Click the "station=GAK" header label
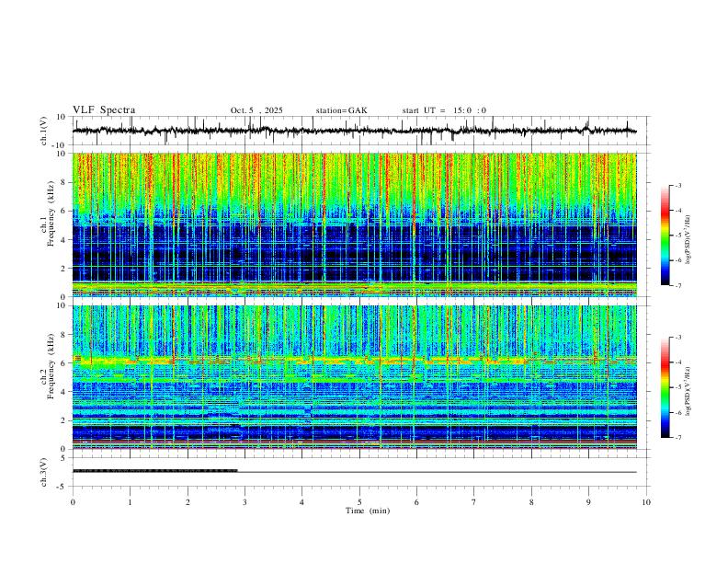 point(341,110)
